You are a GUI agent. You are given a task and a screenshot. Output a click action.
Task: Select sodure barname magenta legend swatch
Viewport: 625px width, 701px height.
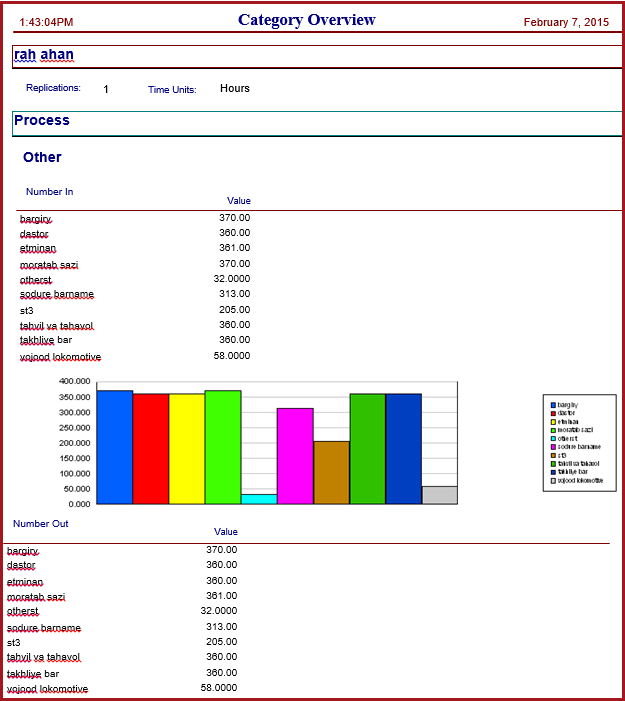point(553,447)
